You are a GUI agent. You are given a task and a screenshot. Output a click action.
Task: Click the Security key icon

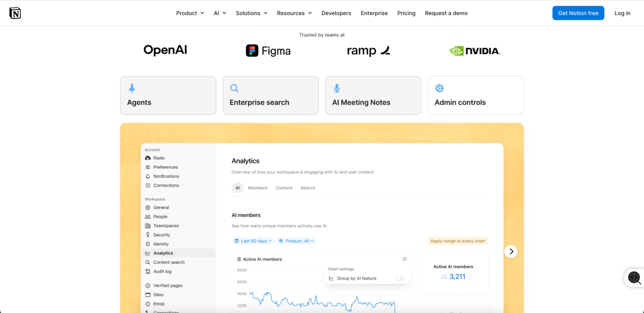click(x=148, y=235)
